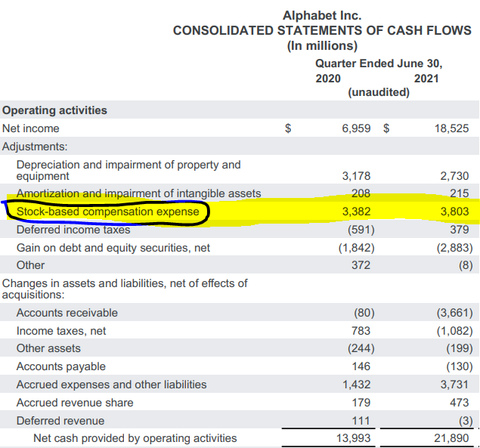The width and height of the screenshot is (480, 448).
Task: Click the 'Accounts payable' label
Action: [61, 366]
